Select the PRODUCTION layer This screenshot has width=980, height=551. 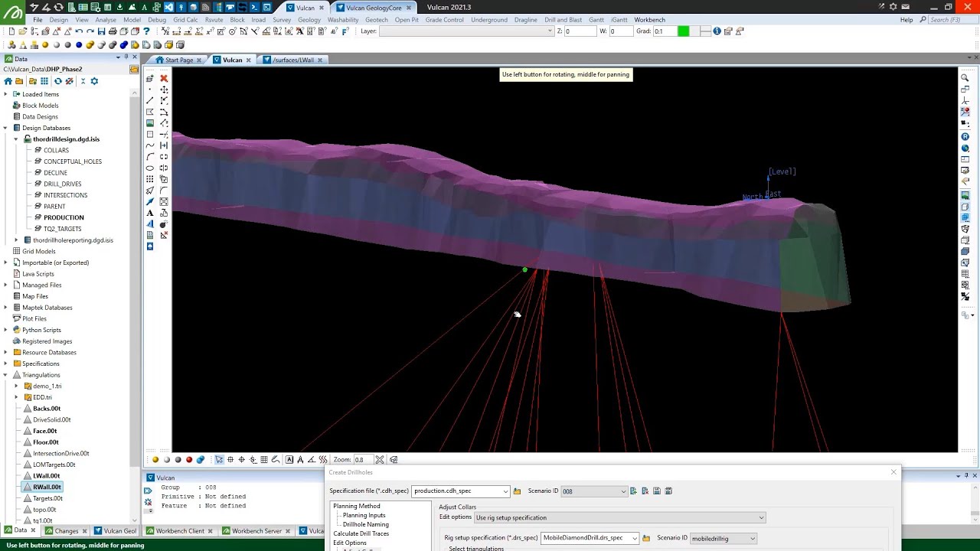64,217
